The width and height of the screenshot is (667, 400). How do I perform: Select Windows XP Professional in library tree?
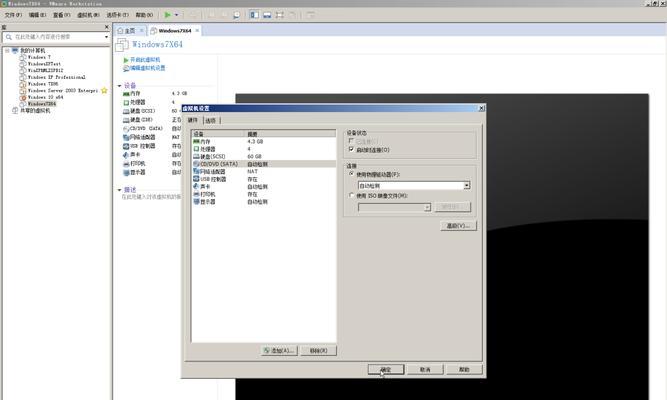click(56, 77)
